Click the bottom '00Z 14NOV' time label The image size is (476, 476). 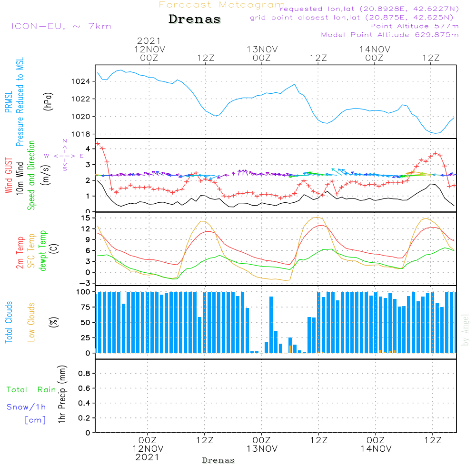coord(376,445)
